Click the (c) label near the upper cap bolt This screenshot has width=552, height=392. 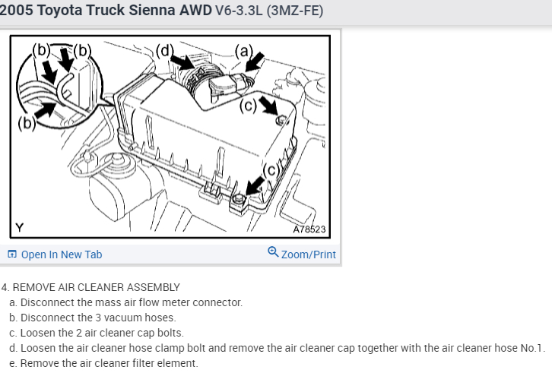coord(249,105)
